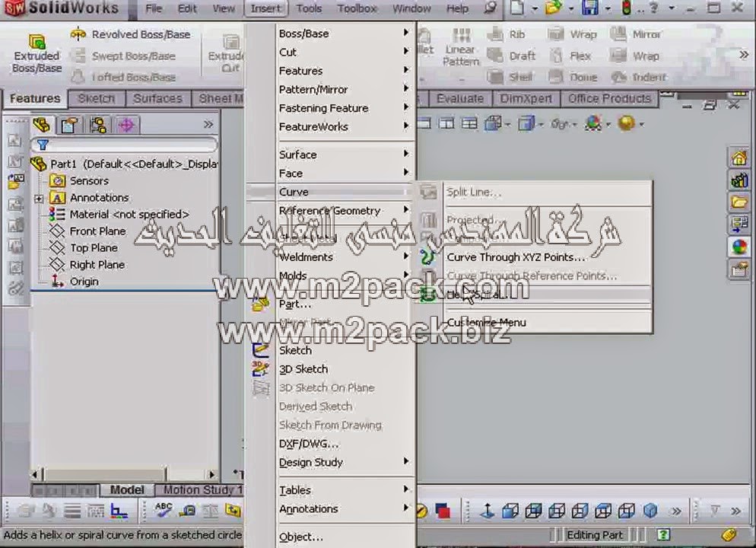Click the Save toolbar icon
Viewport: 756px width, 548px height.
pos(589,8)
